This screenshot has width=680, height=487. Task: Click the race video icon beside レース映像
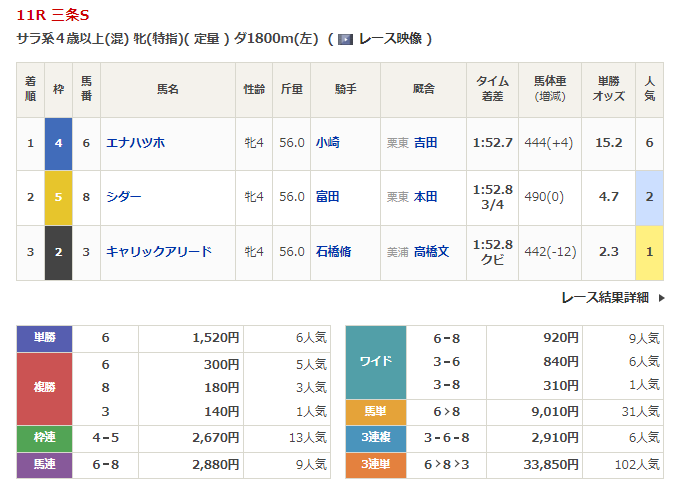(345, 39)
